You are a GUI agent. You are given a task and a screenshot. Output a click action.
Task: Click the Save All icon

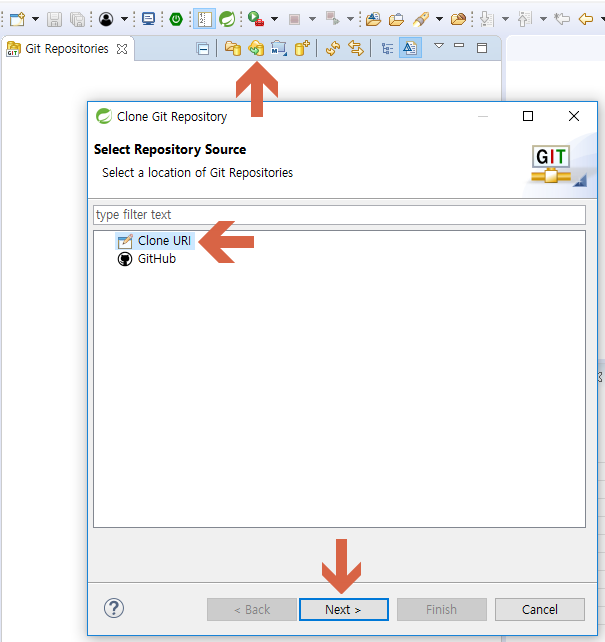tap(77, 19)
